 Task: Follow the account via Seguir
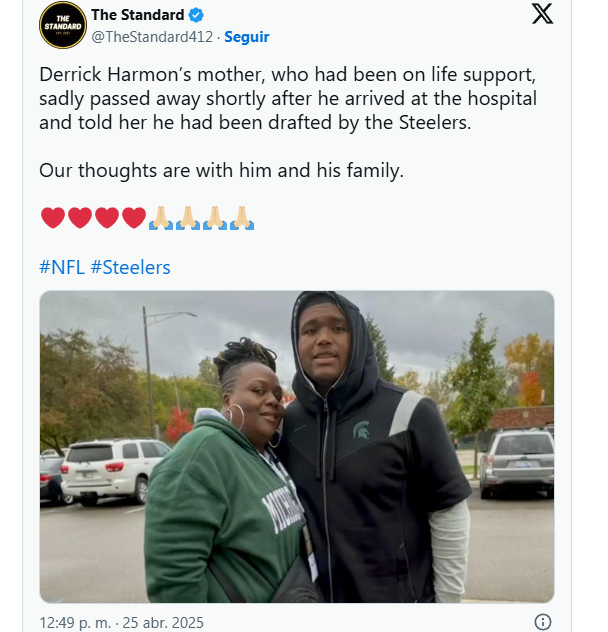click(247, 37)
